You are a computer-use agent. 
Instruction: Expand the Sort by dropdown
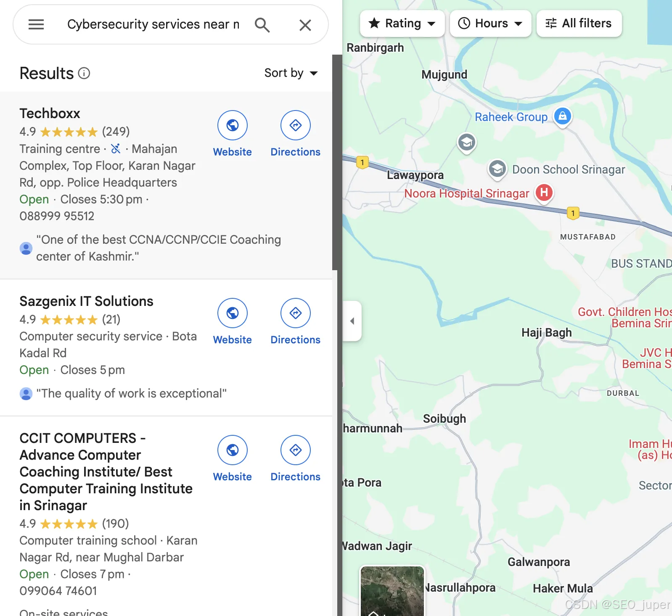(291, 73)
